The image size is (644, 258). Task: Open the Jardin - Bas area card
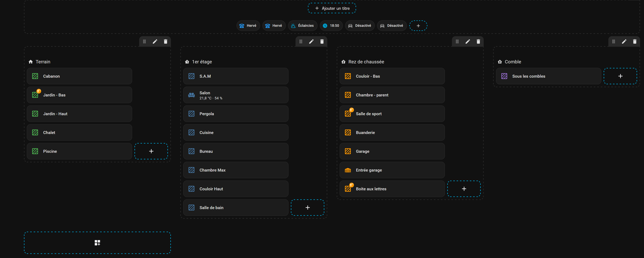click(x=79, y=95)
